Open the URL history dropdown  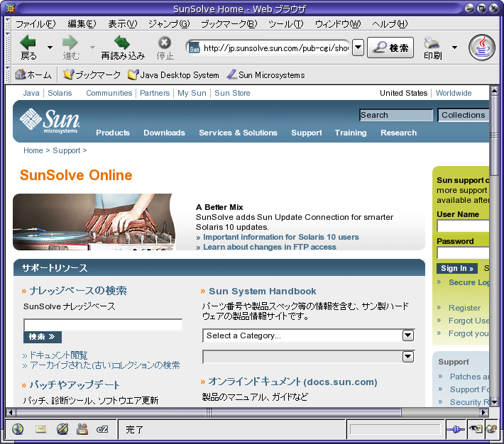(x=358, y=48)
